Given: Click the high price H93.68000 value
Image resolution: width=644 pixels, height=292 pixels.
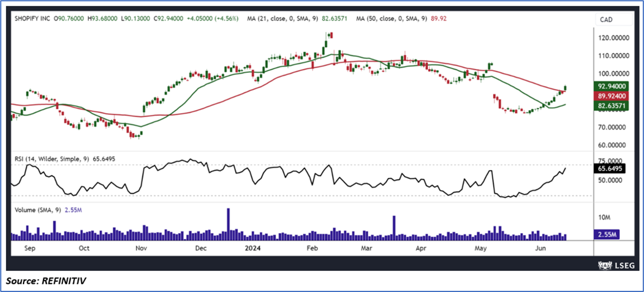Looking at the screenshot, I should 102,19.
